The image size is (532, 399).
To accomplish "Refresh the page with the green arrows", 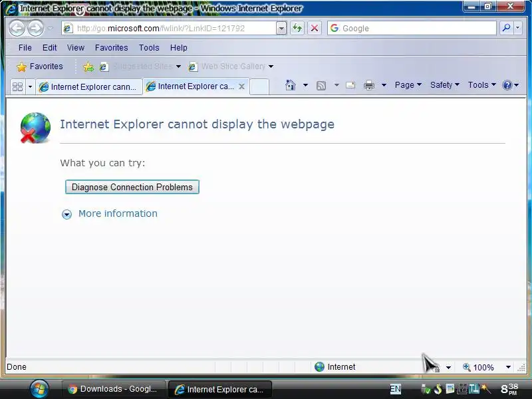I will point(297,28).
